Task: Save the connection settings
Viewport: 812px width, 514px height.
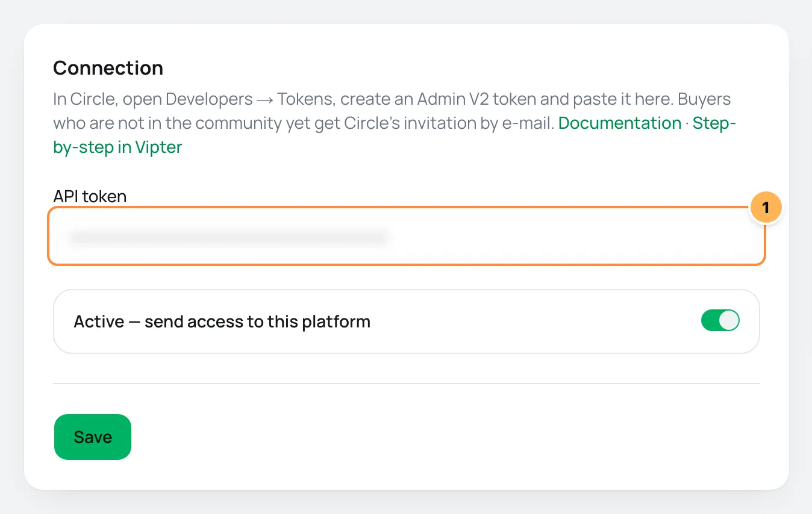Action: coord(93,437)
